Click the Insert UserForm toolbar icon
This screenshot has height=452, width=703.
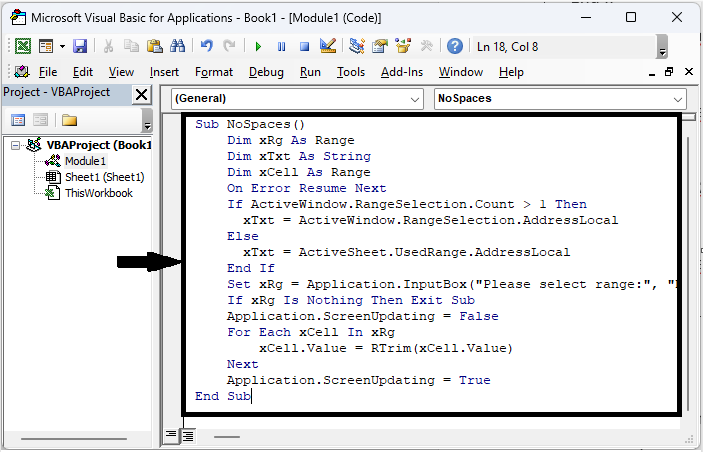[x=46, y=46]
